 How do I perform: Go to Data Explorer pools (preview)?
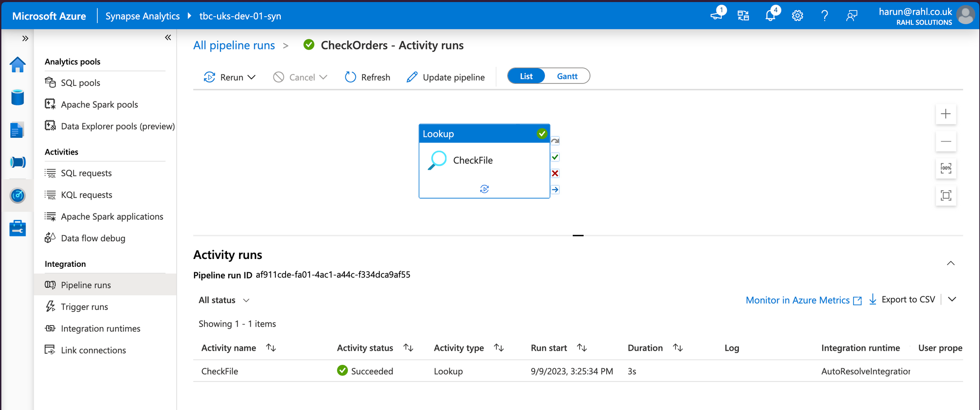click(x=118, y=126)
